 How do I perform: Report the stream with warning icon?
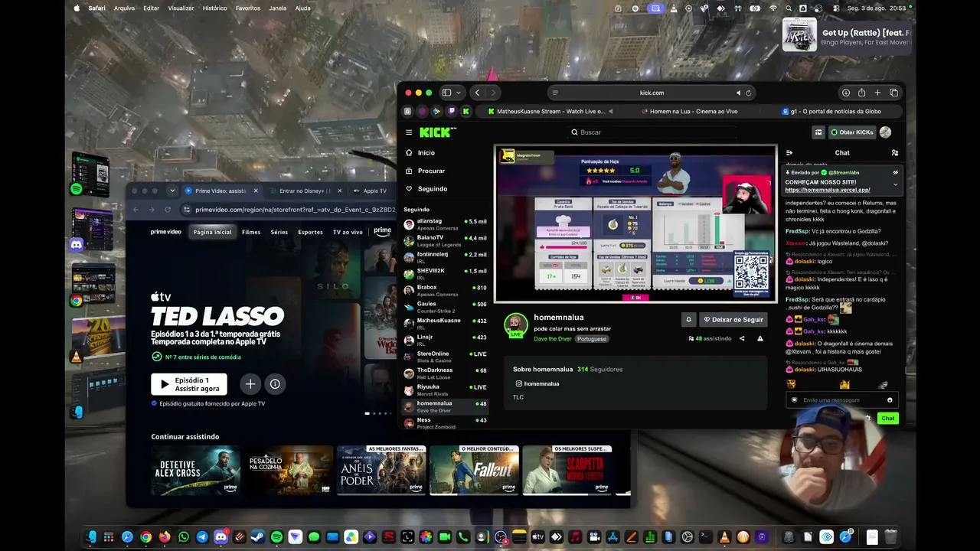760,338
